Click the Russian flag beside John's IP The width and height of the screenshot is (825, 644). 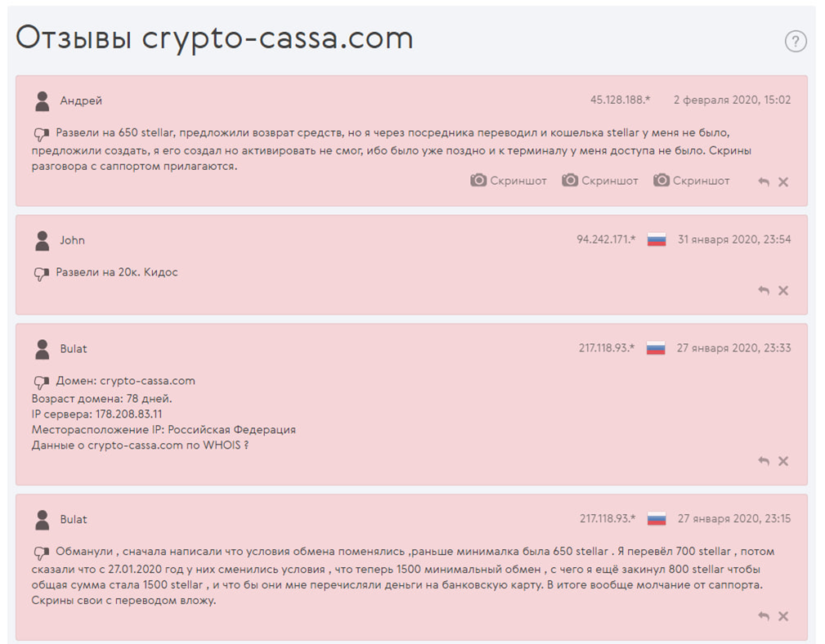coord(656,239)
